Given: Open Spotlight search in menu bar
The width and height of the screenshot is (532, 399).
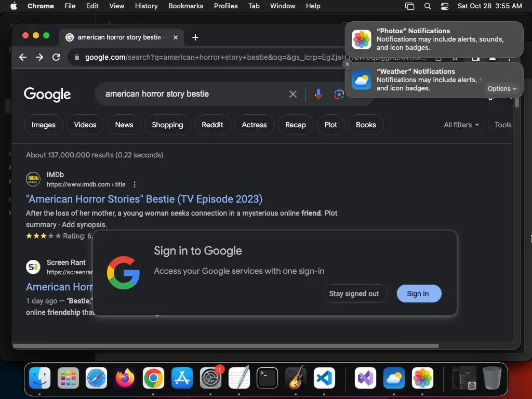Looking at the screenshot, I should tap(428, 6).
